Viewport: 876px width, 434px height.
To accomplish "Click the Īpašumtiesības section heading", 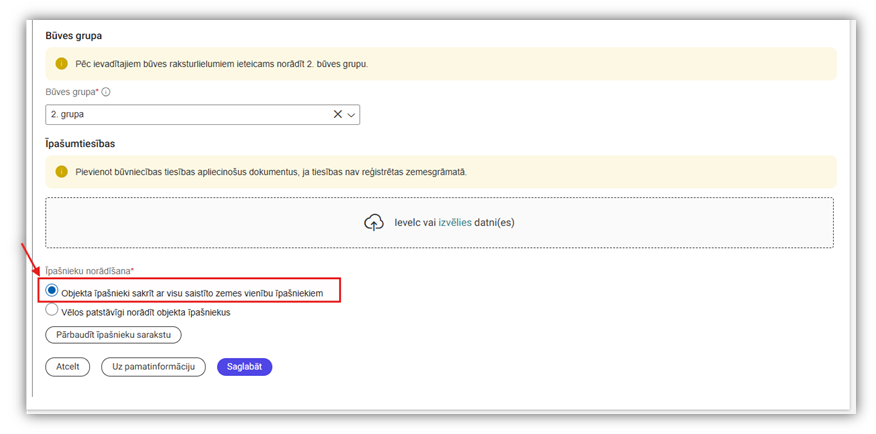I will (x=80, y=144).
